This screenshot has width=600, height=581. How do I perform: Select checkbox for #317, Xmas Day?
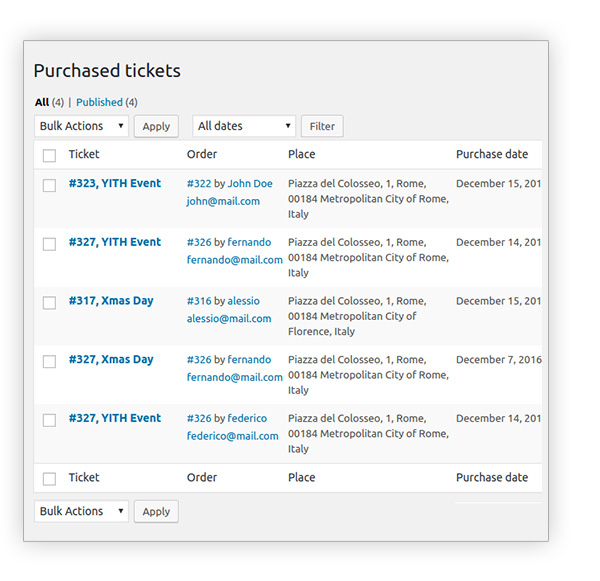pyautogui.click(x=49, y=302)
